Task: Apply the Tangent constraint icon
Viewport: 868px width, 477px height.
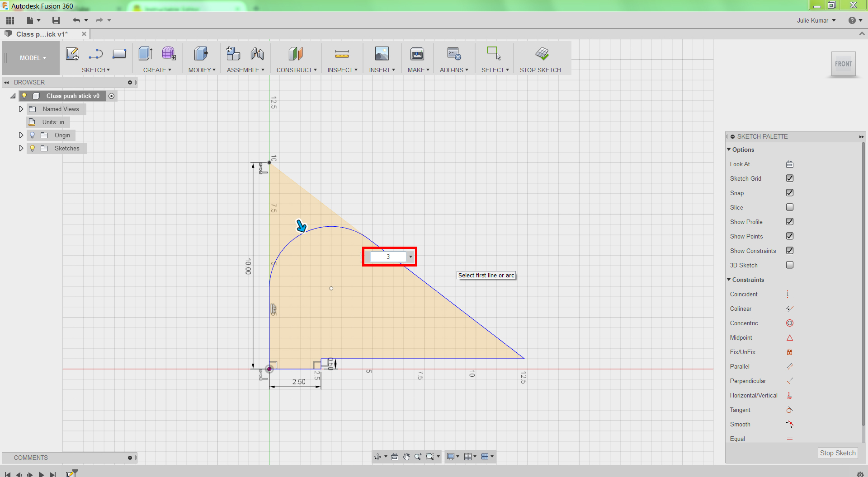Action: (790, 410)
